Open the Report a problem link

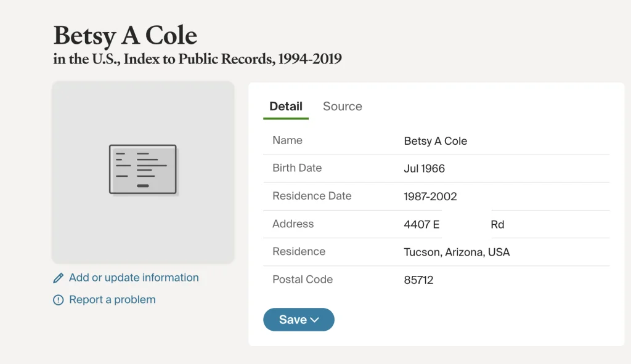pos(112,300)
